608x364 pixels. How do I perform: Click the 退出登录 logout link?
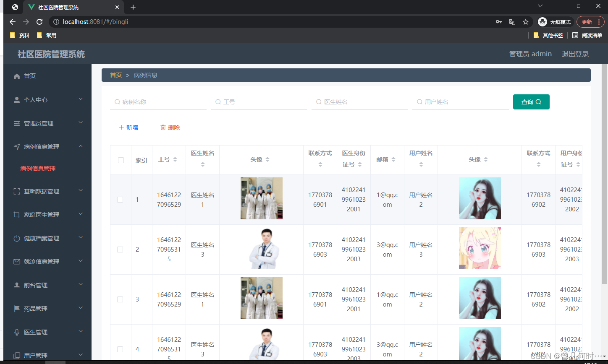[575, 54]
